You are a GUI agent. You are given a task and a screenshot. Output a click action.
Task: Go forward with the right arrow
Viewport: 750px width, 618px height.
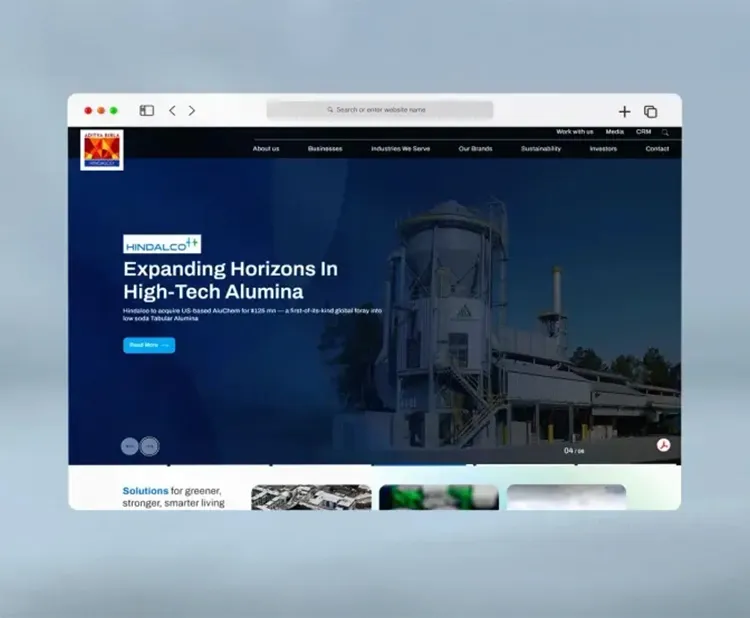click(x=192, y=110)
